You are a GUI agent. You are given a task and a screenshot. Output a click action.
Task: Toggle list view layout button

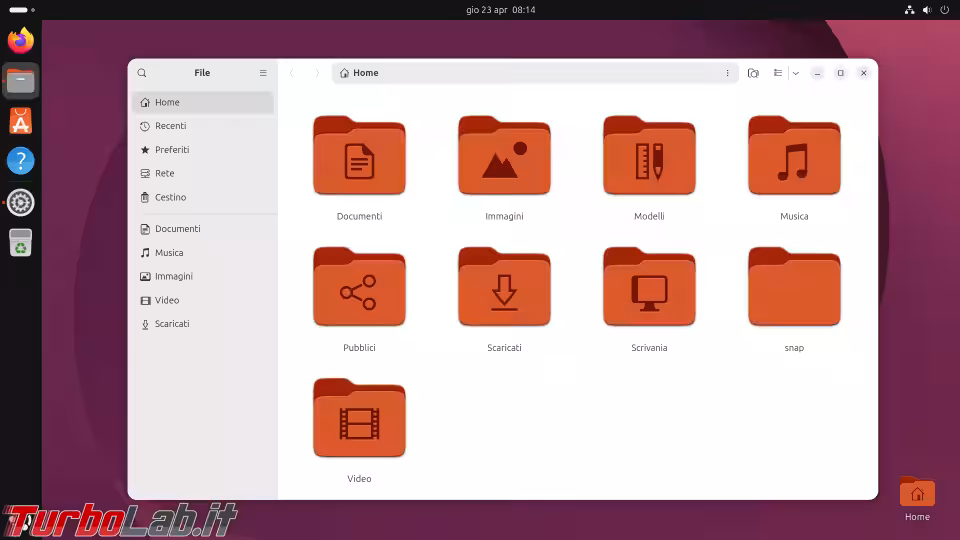[x=778, y=73]
